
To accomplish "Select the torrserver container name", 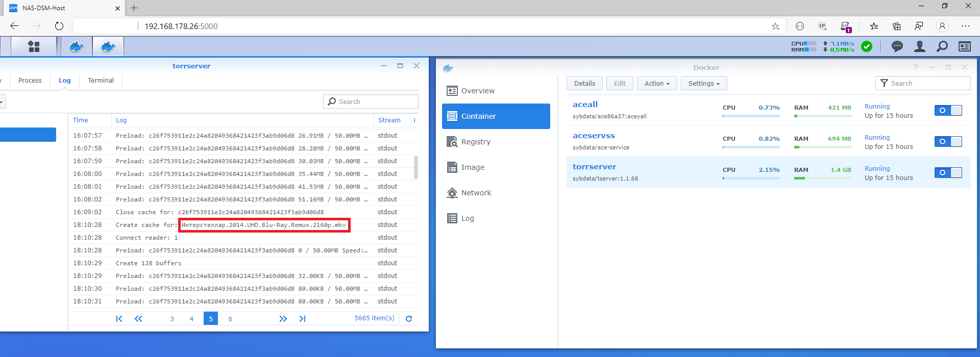I will (594, 167).
